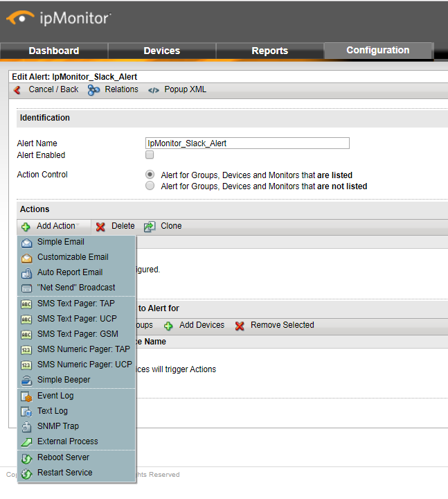
Task: Choose SMS Numeric Pager: TAP menu entry
Action: pos(76,349)
